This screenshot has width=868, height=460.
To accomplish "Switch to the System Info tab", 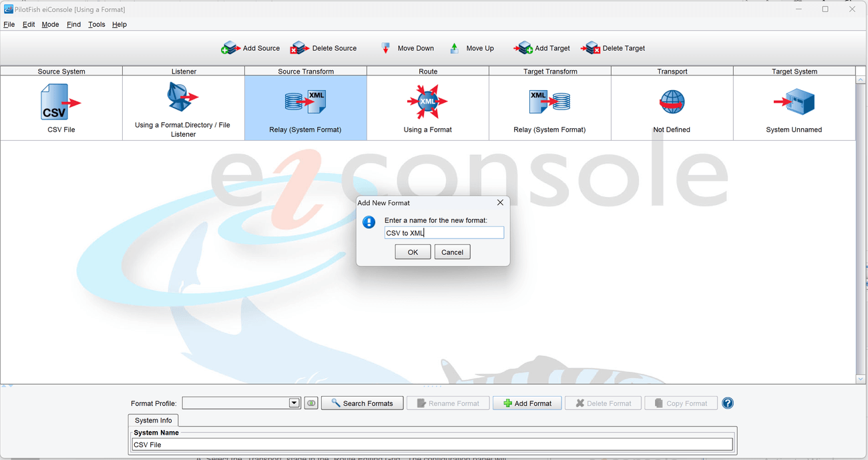I will point(154,421).
